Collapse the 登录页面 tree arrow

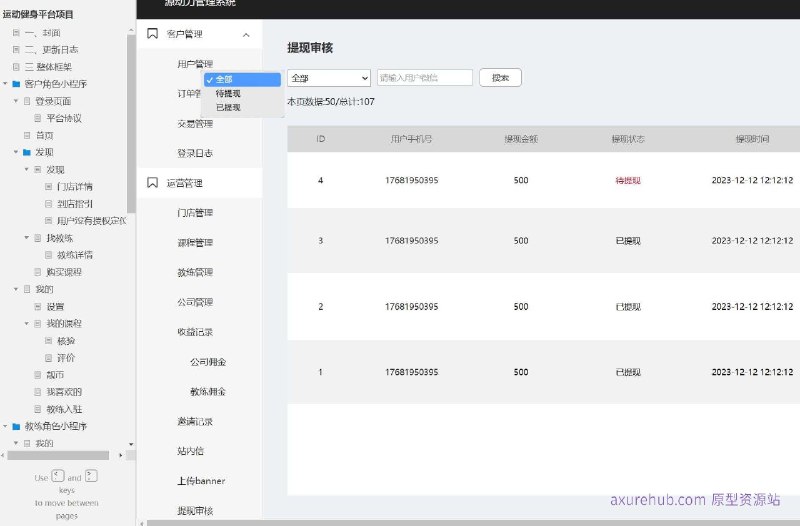(16, 101)
